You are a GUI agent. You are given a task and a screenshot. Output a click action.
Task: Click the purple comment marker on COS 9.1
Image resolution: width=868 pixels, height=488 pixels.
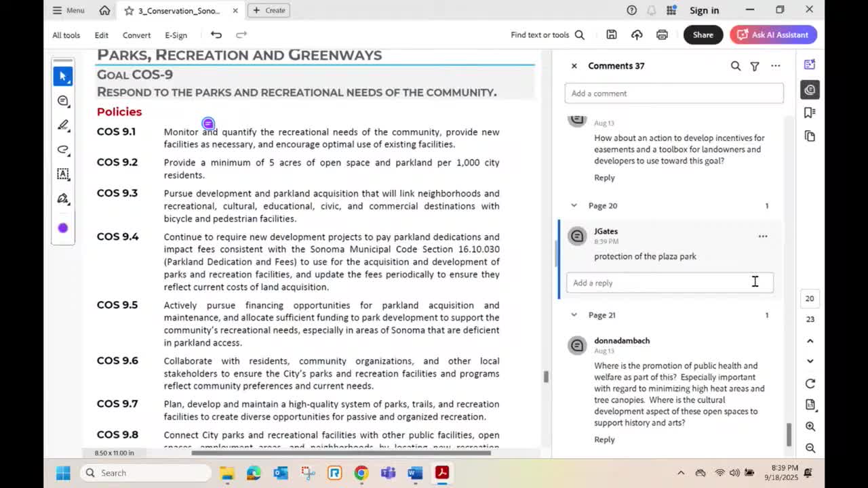[208, 123]
